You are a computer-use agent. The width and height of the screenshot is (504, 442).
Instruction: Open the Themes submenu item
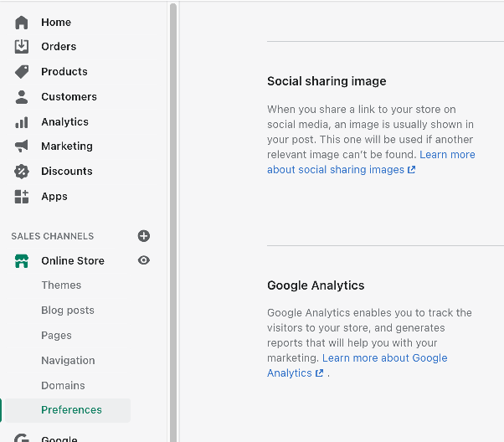coord(61,285)
